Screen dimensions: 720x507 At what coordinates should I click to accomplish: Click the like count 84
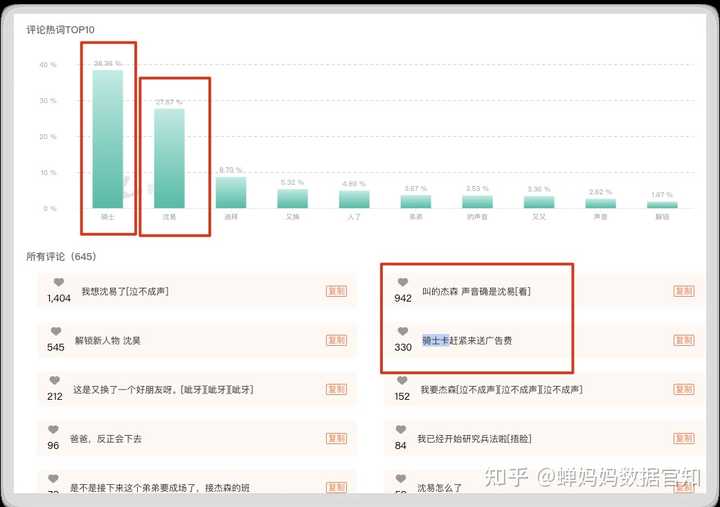click(x=400, y=445)
